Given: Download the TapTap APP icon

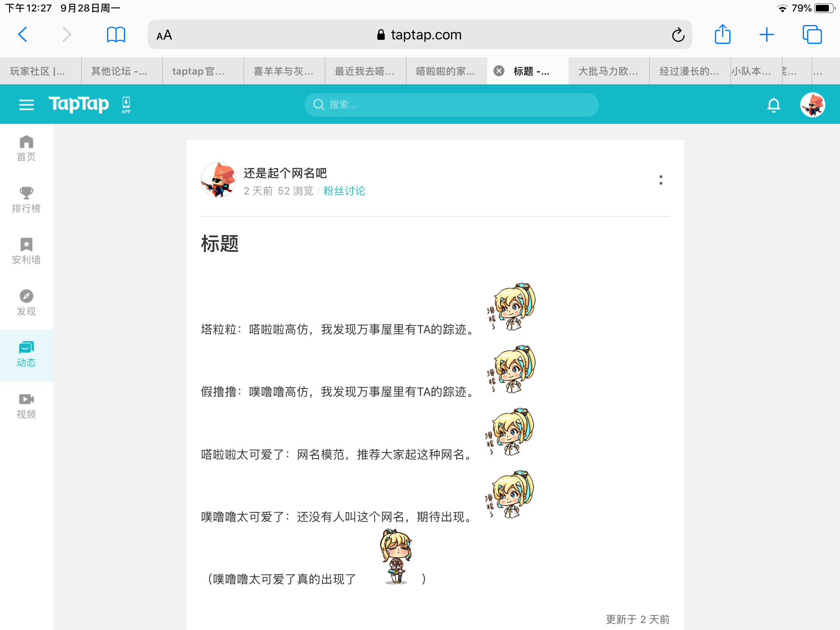Looking at the screenshot, I should [x=126, y=105].
